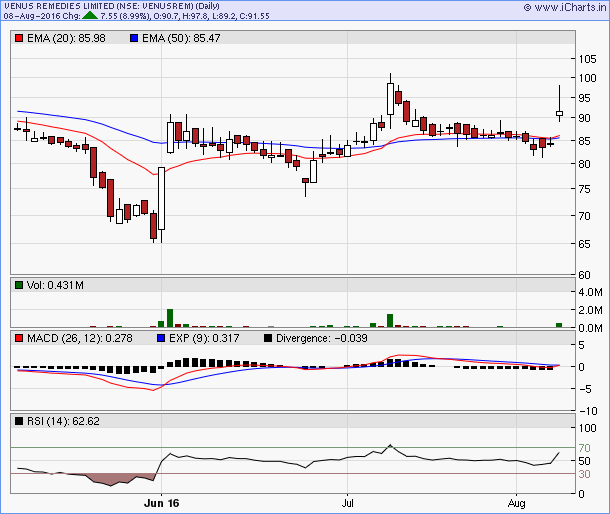Click the Vol: 0.431M label
The image size is (610, 514).
coord(55,285)
